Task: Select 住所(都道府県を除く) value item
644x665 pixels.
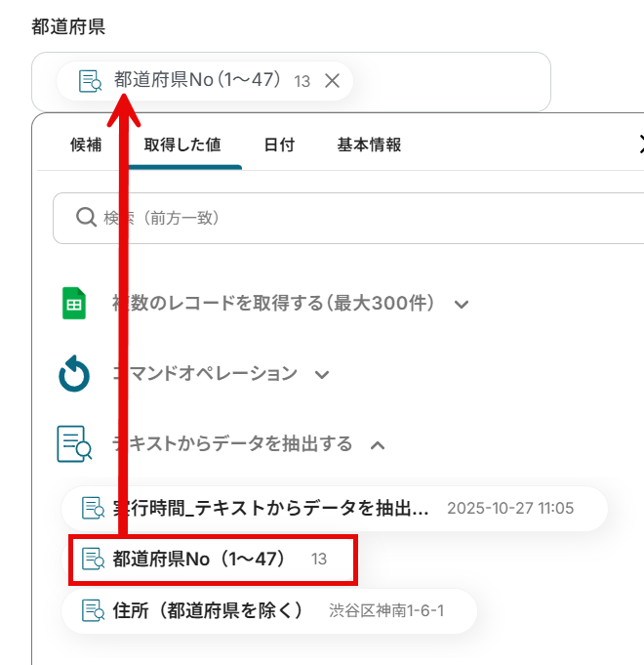Action: (x=269, y=611)
